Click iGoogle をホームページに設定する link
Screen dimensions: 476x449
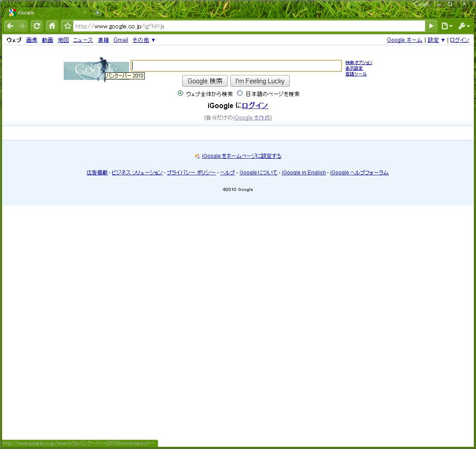pyautogui.click(x=242, y=156)
